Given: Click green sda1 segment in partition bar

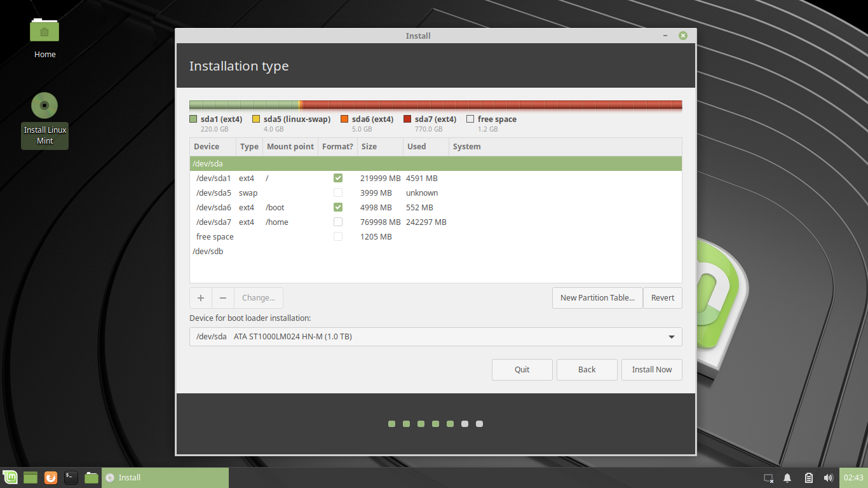Looking at the screenshot, I should [244, 105].
